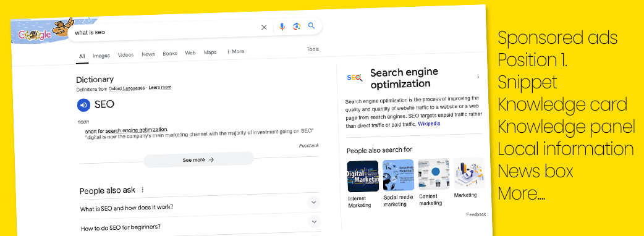The width and height of the screenshot is (644, 236).
Task: Click the SEO logo in knowledge panel
Action: coord(354,77)
